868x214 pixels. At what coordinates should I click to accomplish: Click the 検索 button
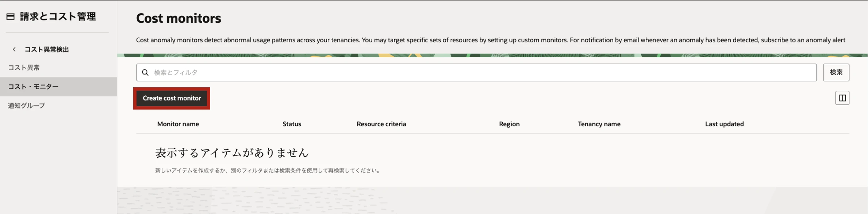(x=836, y=72)
